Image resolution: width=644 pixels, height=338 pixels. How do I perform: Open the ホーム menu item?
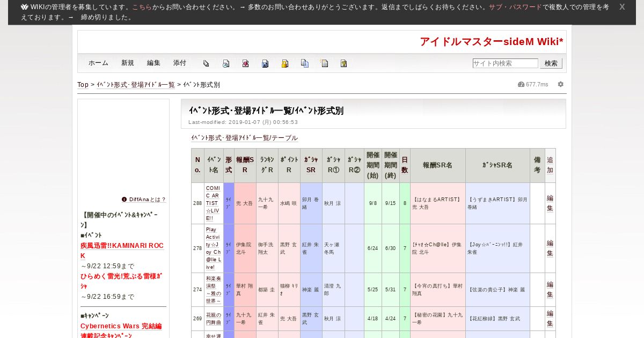98,63
